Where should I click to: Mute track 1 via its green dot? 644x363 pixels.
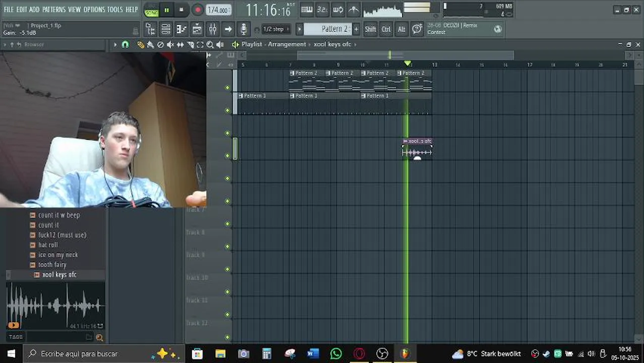point(227,88)
